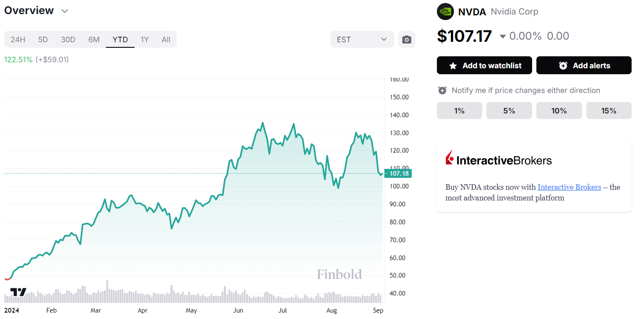The height and width of the screenshot is (319, 644).
Task: Click the 122.51% gain percentage
Action: pos(18,59)
